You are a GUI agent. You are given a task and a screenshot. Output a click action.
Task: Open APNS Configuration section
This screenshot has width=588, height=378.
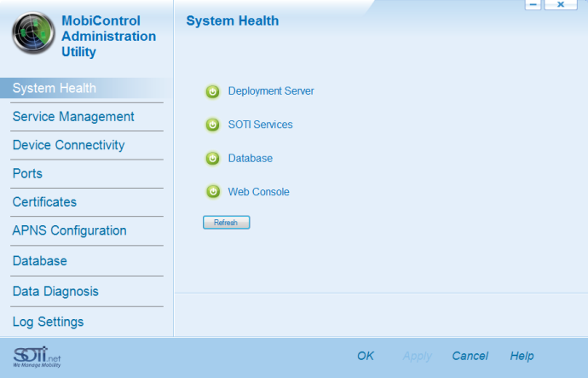(x=69, y=231)
